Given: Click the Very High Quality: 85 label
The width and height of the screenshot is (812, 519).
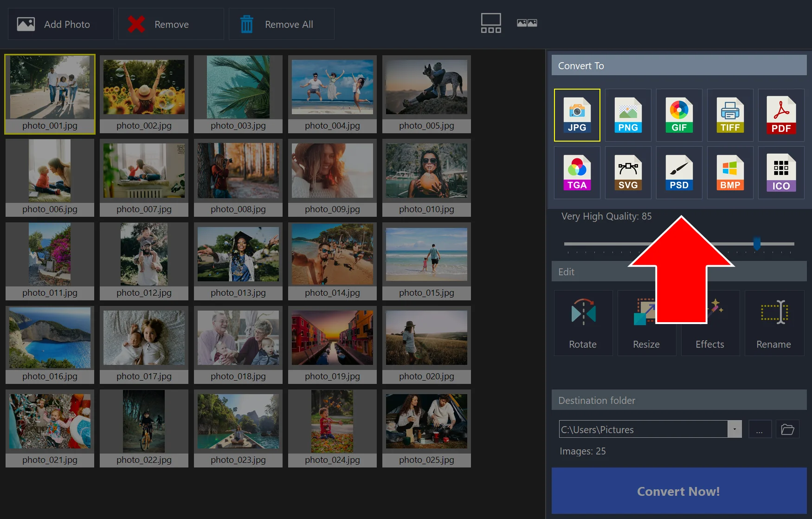Looking at the screenshot, I should click(x=606, y=216).
